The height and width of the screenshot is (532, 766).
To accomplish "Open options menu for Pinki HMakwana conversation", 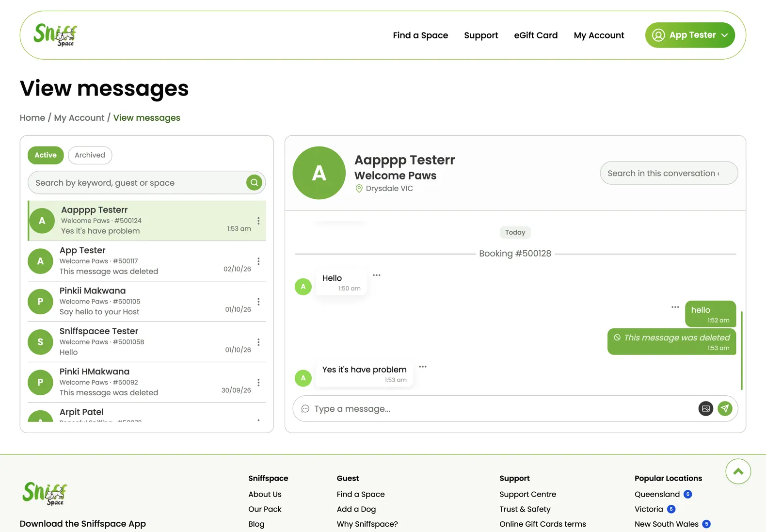I will 258,383.
